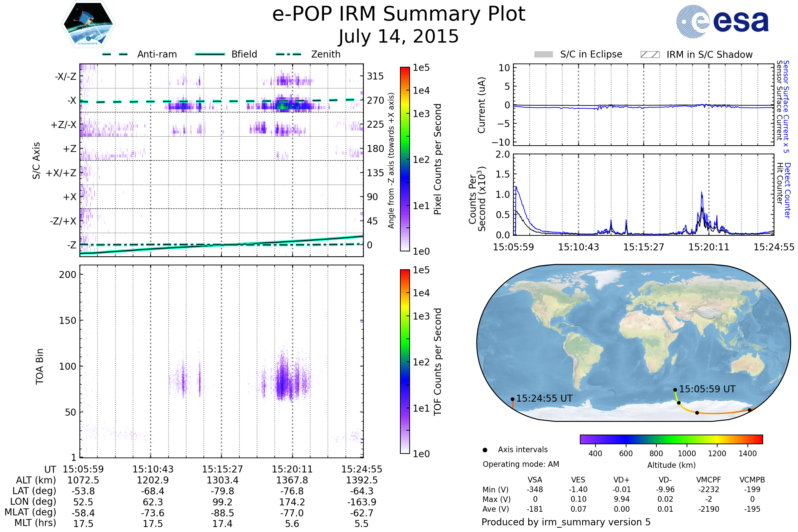Viewport: 798px width, 532px height.
Task: Click the e-POP IRM Summary Plot title
Action: (x=399, y=14)
